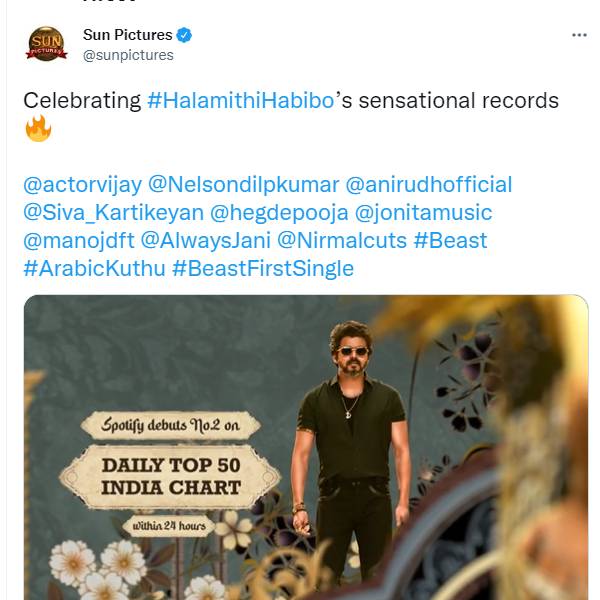Screen dimensions: 600x600
Task: Click the @sunpictures handle
Action: tap(128, 55)
